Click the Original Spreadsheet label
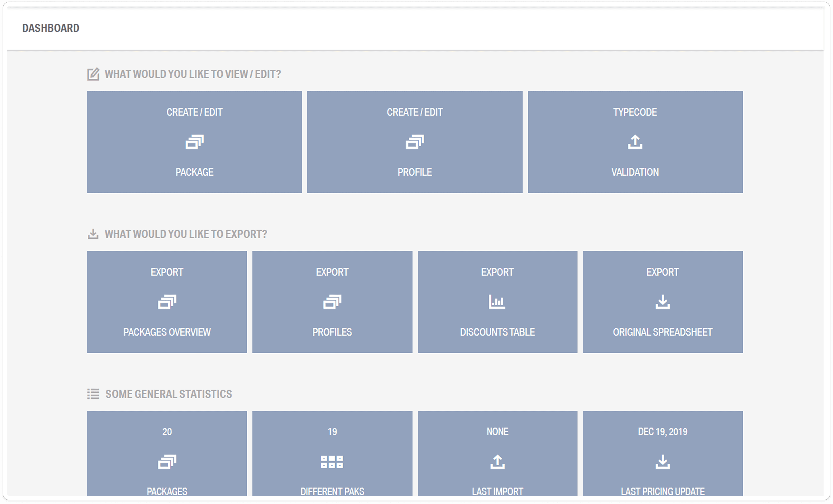 (663, 332)
